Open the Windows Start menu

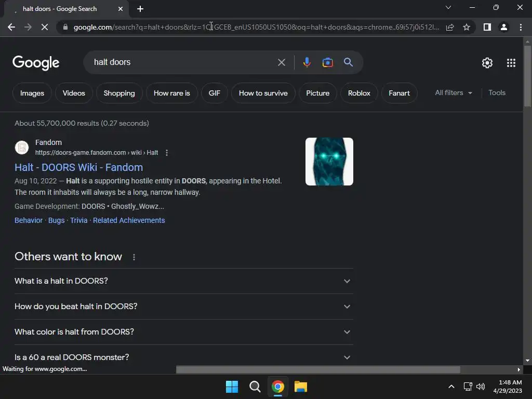click(x=232, y=387)
